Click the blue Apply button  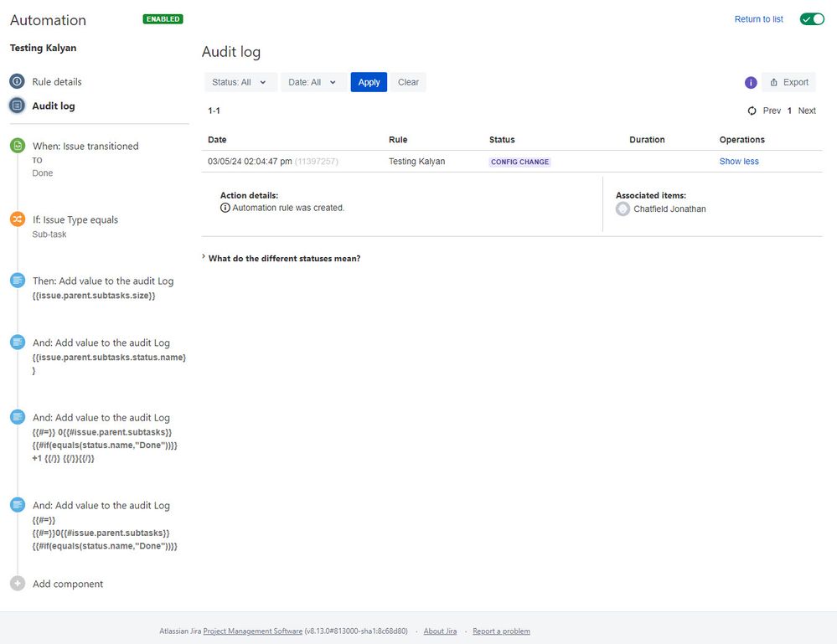(x=369, y=82)
